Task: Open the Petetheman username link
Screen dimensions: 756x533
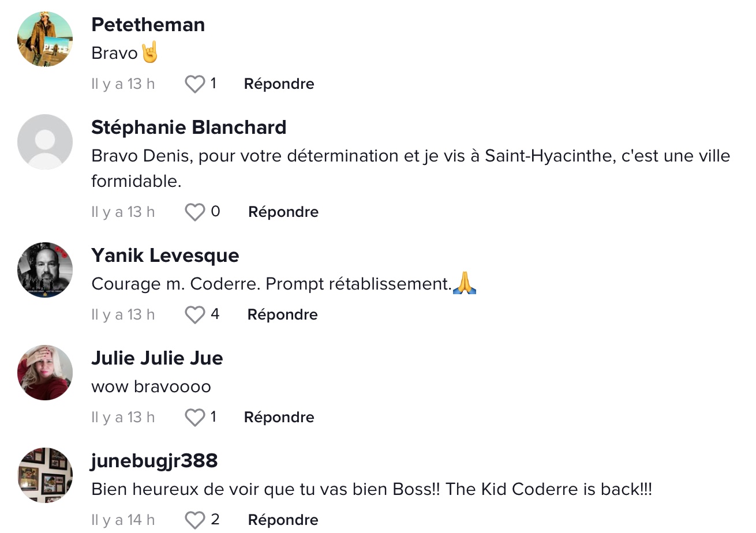Action: pyautogui.click(x=148, y=25)
